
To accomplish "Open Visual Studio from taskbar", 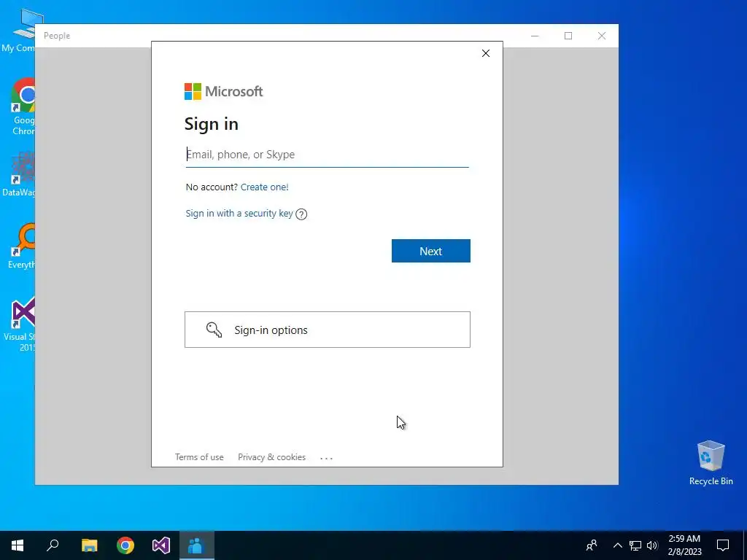I will [161, 545].
